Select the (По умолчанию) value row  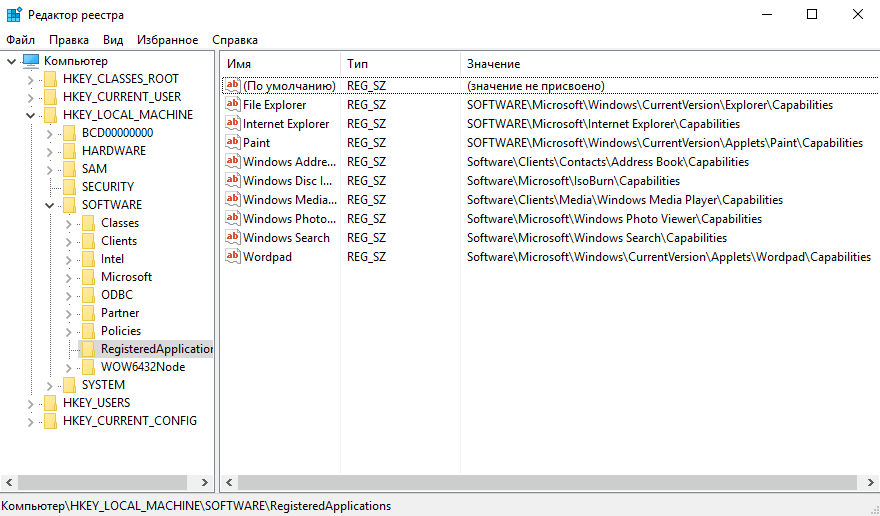551,86
